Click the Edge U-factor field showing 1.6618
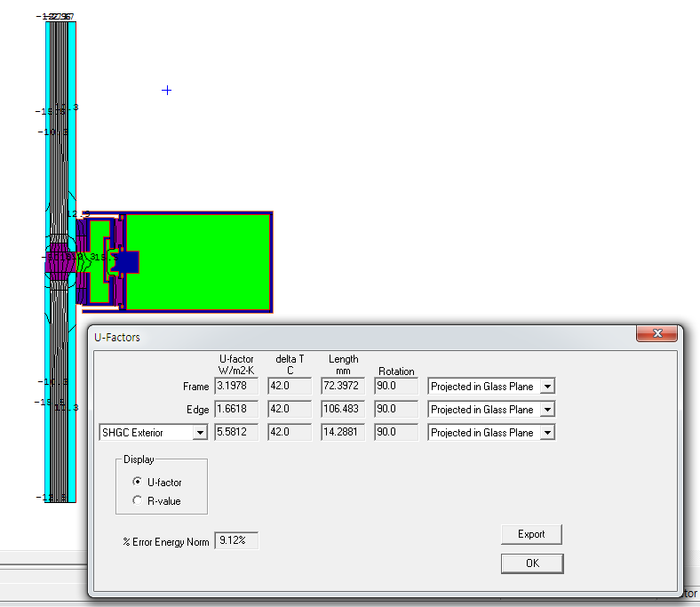700x607 pixels. 235,410
